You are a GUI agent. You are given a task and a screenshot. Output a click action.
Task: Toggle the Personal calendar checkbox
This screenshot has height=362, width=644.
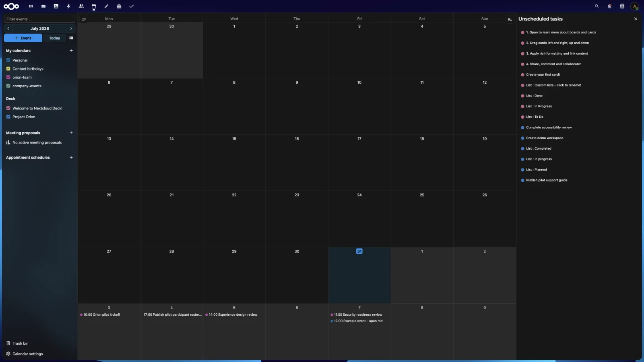8,60
